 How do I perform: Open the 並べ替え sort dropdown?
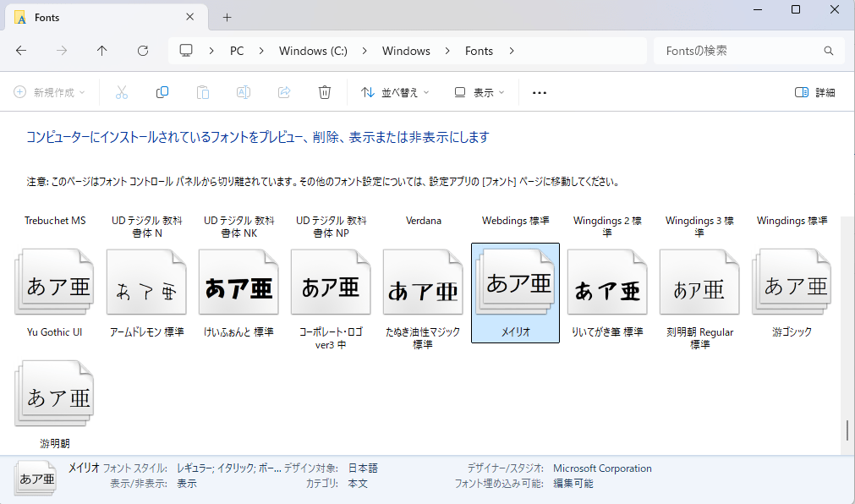pyautogui.click(x=395, y=93)
